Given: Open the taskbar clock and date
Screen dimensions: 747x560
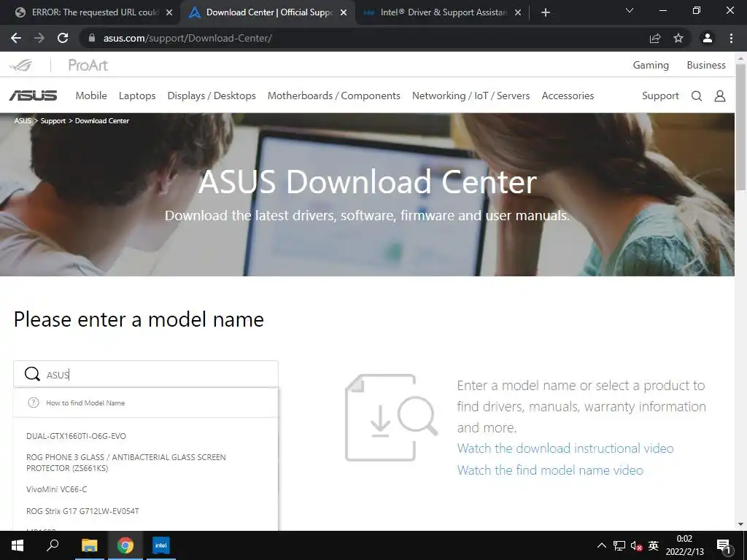Looking at the screenshot, I should tap(684, 545).
